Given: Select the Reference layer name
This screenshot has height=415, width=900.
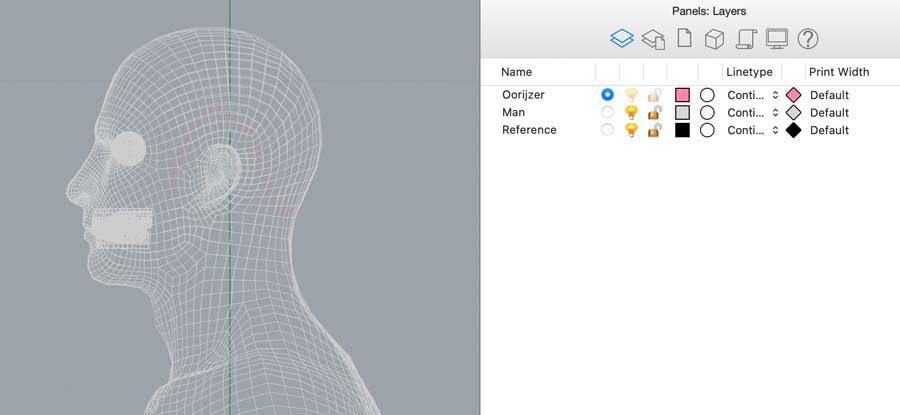Looking at the screenshot, I should tap(529, 130).
